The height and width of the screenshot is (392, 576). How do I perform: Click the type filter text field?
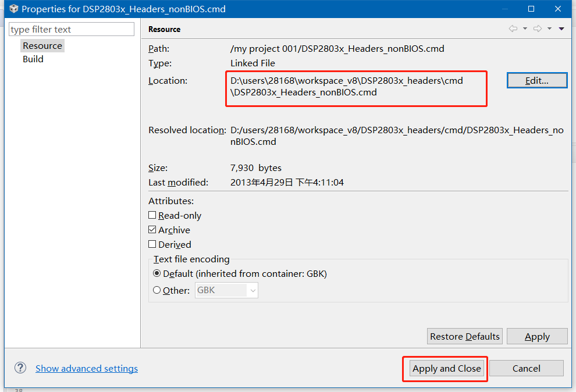(x=71, y=28)
